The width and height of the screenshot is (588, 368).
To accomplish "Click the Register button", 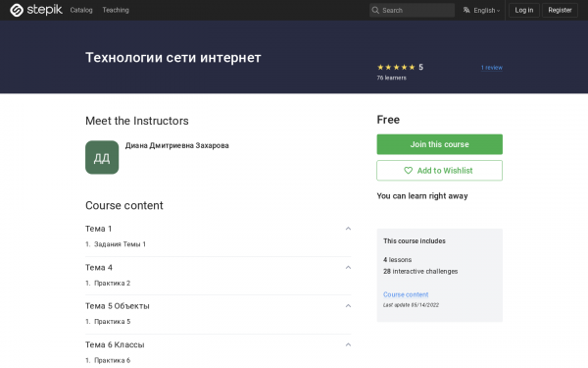I will click(560, 10).
